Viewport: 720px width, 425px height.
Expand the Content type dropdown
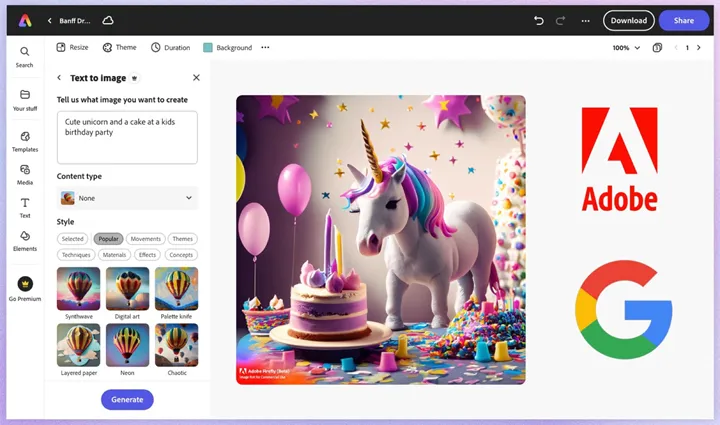coord(127,198)
